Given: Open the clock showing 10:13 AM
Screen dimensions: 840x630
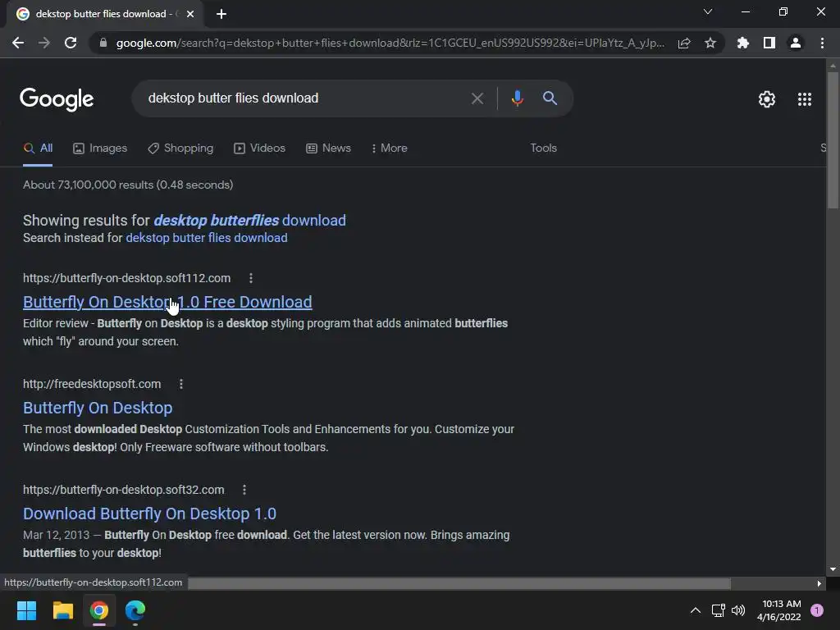Looking at the screenshot, I should pyautogui.click(x=778, y=610).
